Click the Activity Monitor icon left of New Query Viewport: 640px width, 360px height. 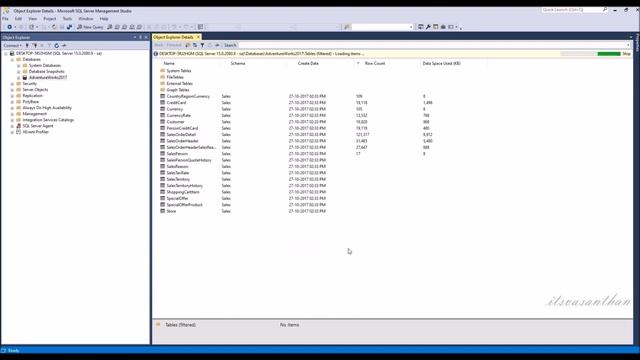[69, 27]
